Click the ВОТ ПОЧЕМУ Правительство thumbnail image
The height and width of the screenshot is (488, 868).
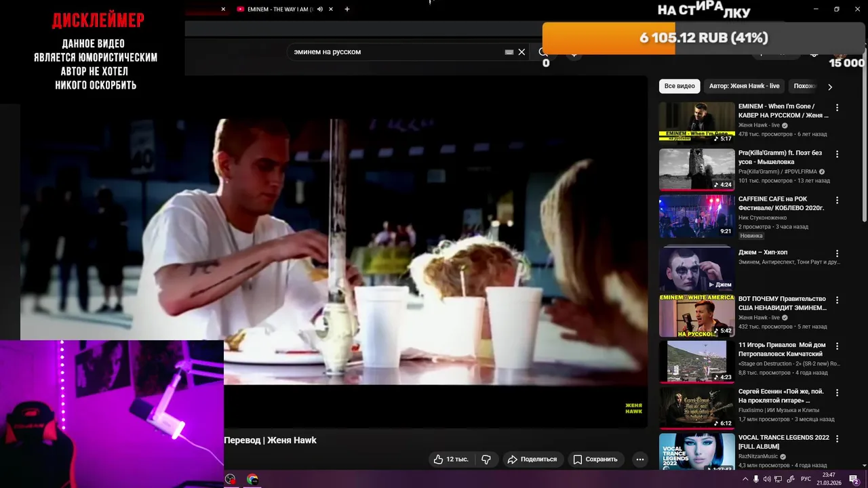(x=696, y=316)
